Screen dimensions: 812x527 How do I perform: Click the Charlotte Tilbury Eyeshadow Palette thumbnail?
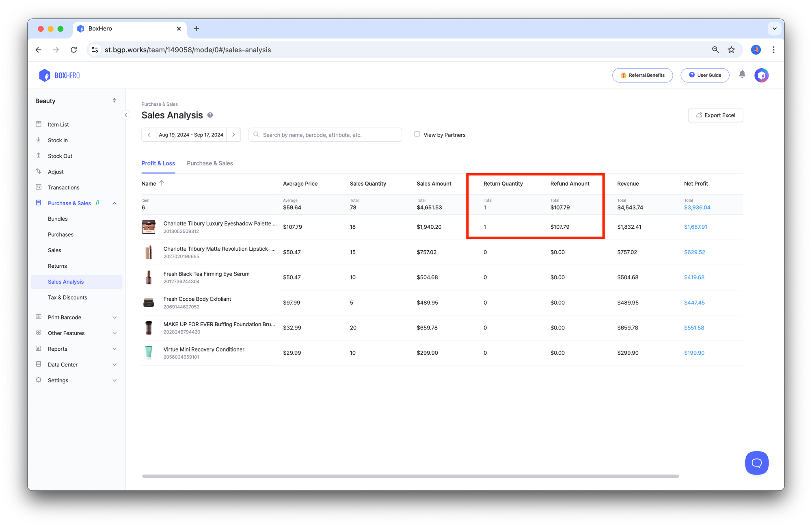[149, 227]
